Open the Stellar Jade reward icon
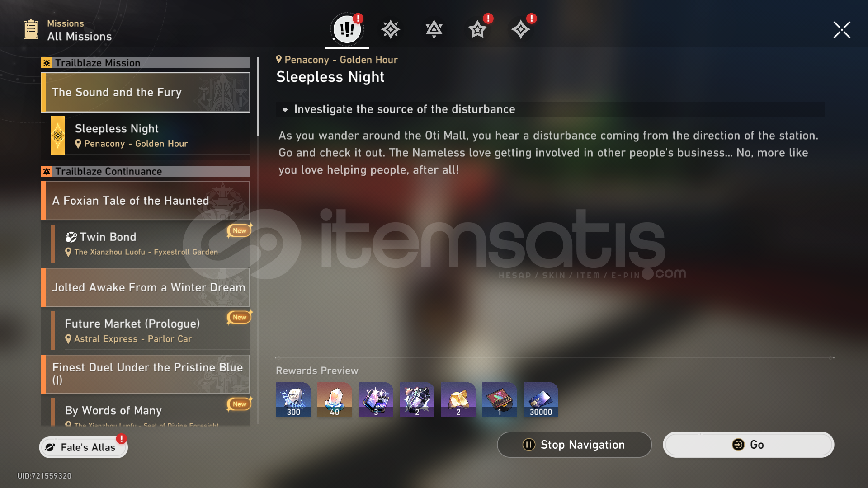868x488 pixels. tap(335, 399)
